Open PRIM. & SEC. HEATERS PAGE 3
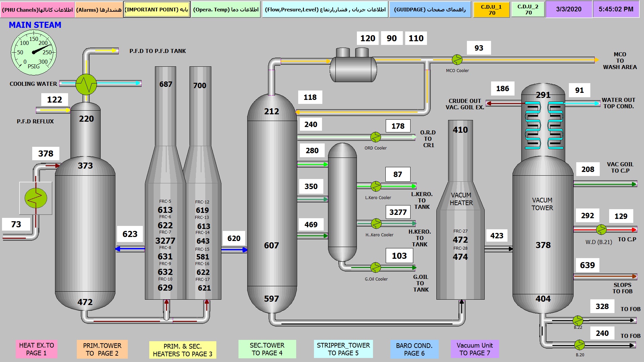644x362 pixels. click(182, 350)
